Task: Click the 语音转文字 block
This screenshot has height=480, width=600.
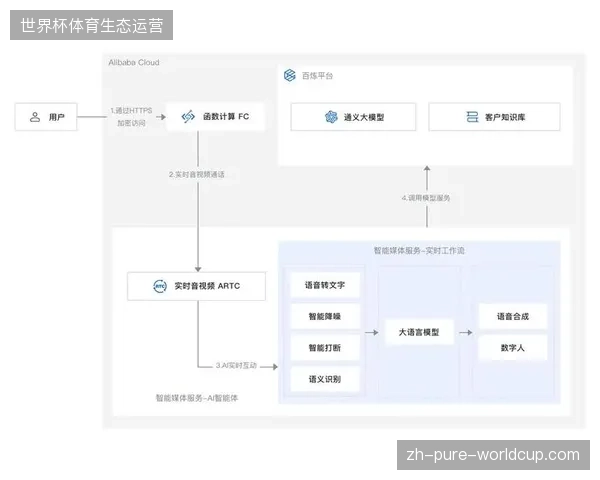Action: pos(325,285)
